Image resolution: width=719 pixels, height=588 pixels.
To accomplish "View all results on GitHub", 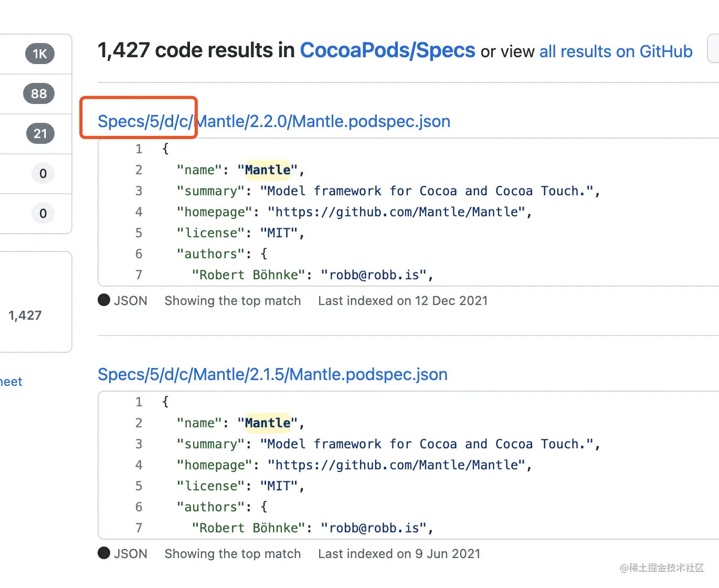I will point(616,51).
